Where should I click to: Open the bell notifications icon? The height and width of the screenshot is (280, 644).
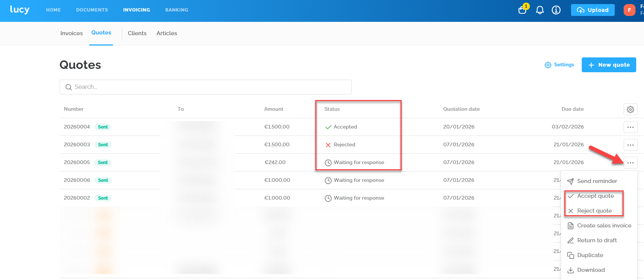coord(540,10)
